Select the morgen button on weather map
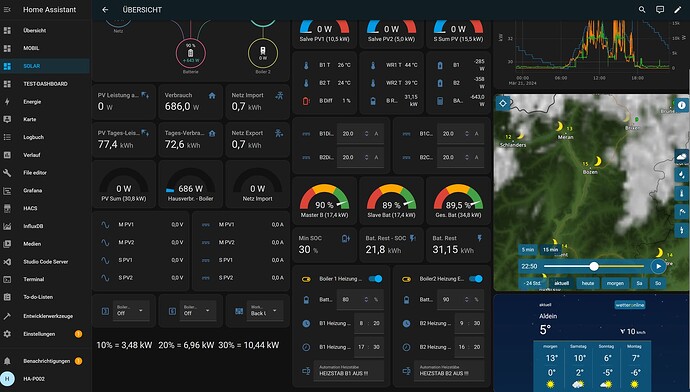Screen dimensions: 690x392 615,283
